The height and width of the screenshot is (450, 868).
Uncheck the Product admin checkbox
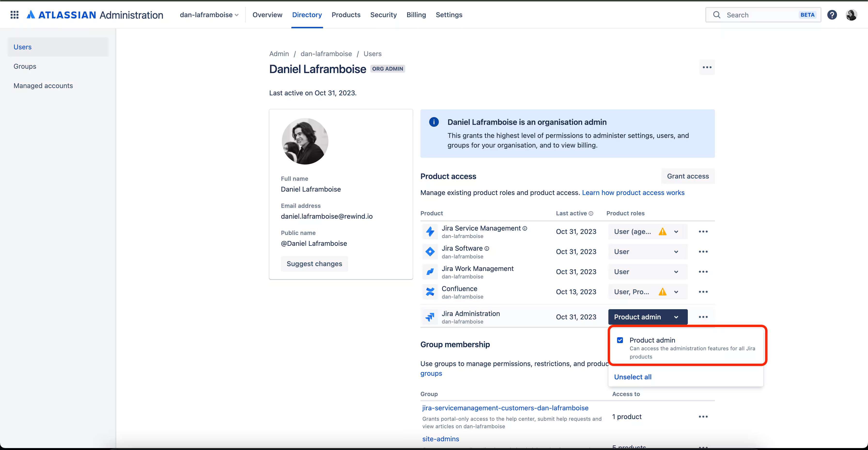point(620,340)
